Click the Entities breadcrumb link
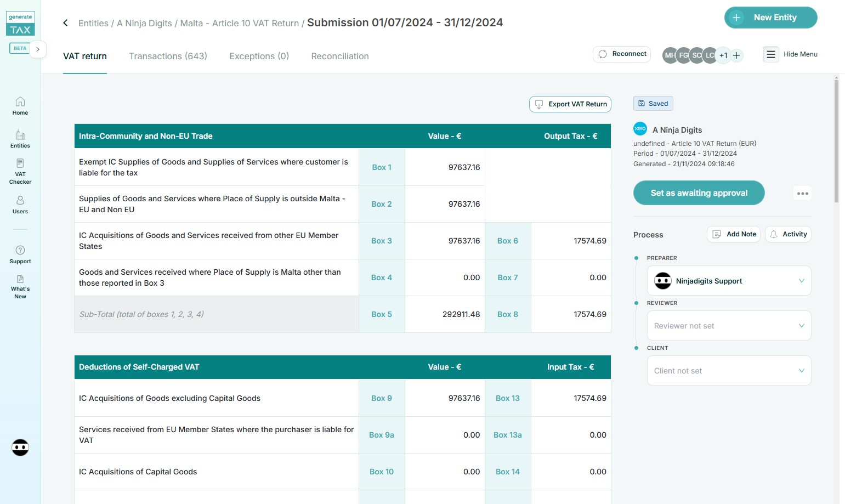845x504 pixels. pos(93,23)
